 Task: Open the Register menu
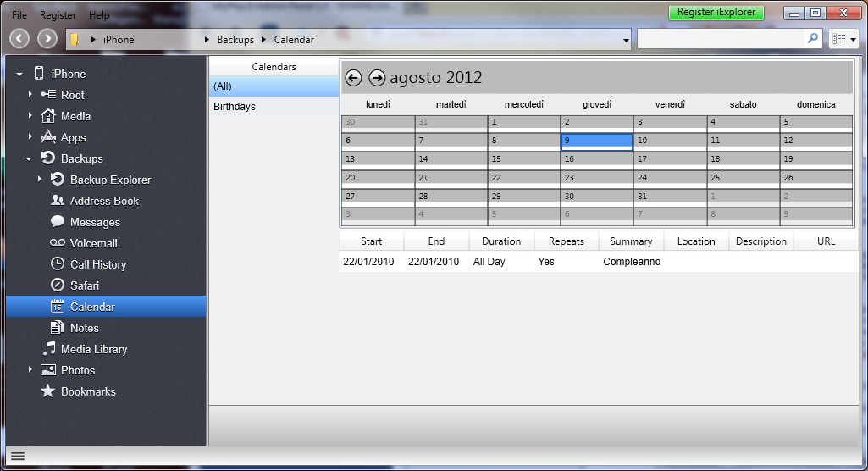coord(58,15)
